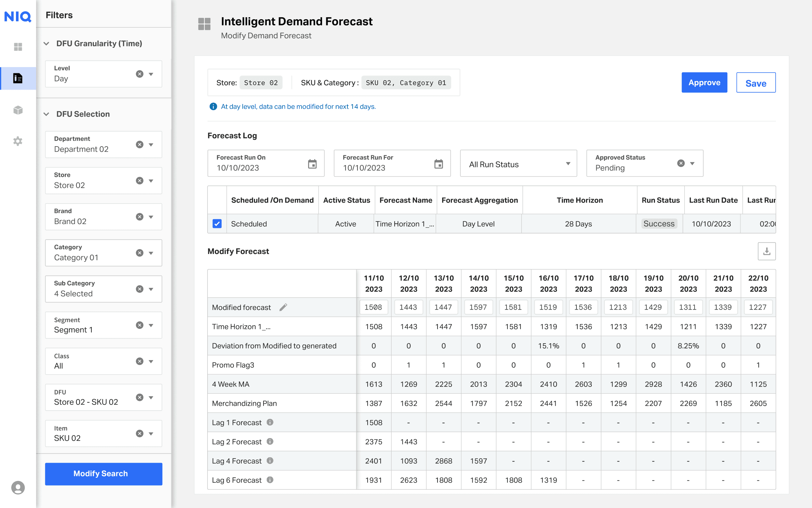
Task: Open the cube package icon in sidebar
Action: click(18, 110)
